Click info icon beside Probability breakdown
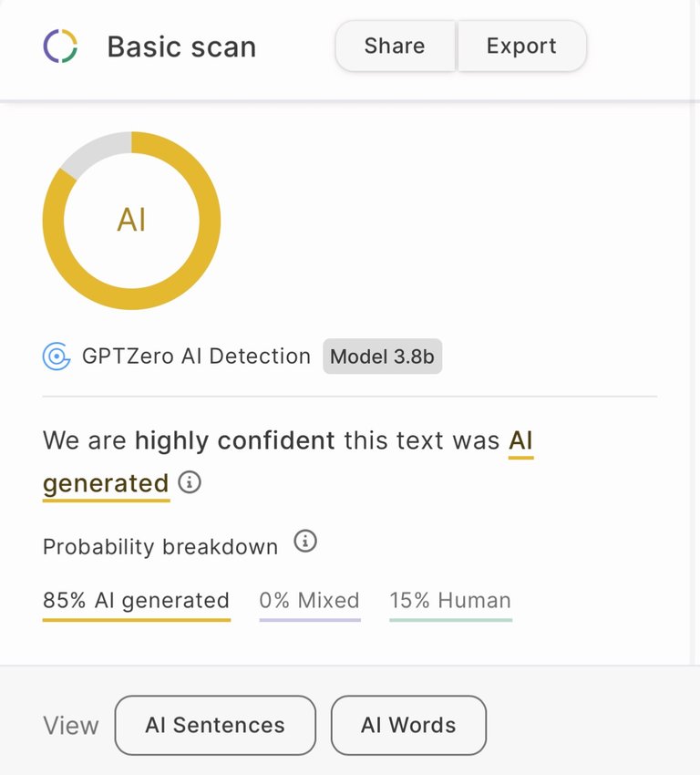700x775 pixels. (305, 542)
